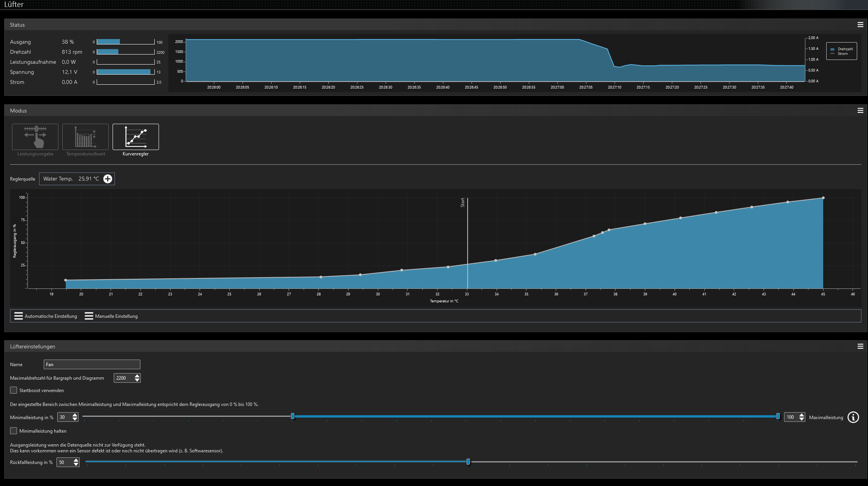The image size is (868, 486).
Task: Click the fan Name input field
Action: click(x=92, y=364)
